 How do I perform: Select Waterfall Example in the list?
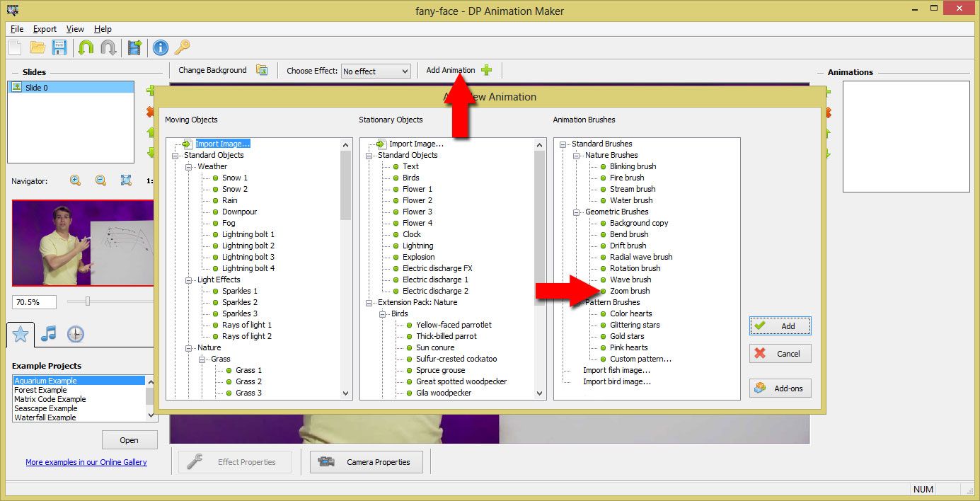[x=45, y=417]
